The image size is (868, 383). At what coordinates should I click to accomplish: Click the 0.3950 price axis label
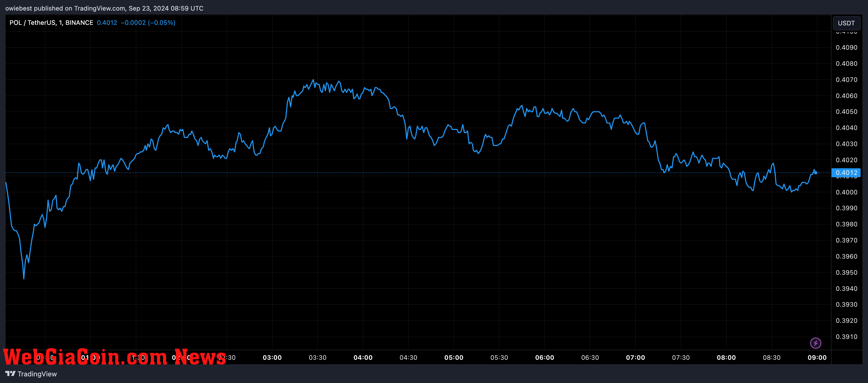846,273
